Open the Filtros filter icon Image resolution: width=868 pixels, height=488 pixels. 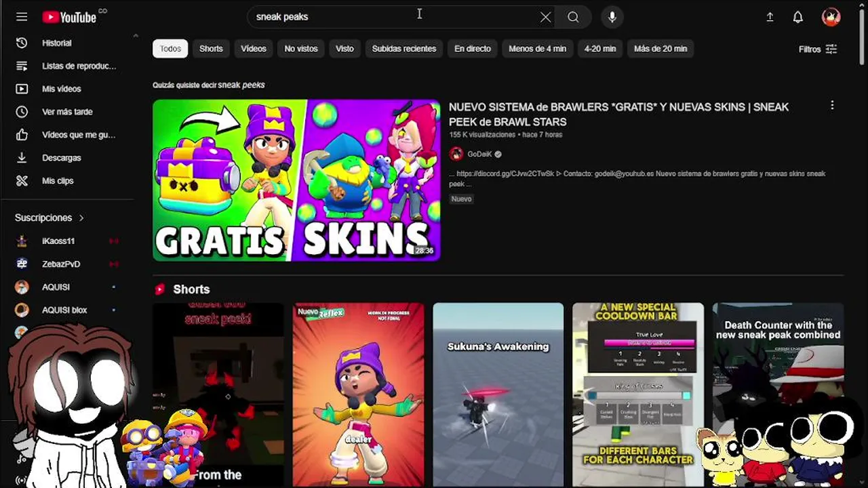point(831,49)
